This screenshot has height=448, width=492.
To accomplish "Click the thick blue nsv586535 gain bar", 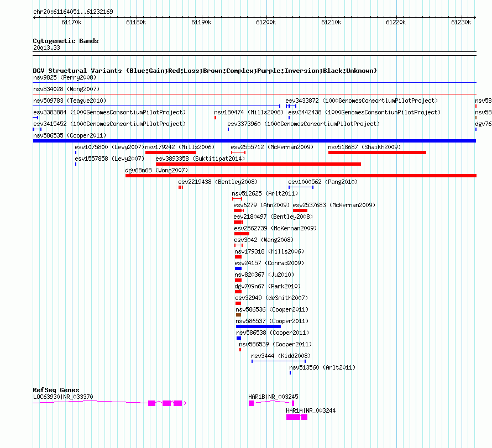I will click(254, 141).
